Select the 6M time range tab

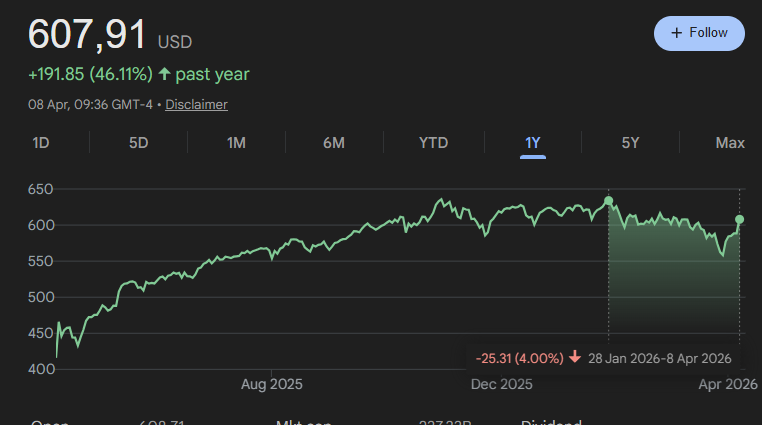pyautogui.click(x=334, y=143)
